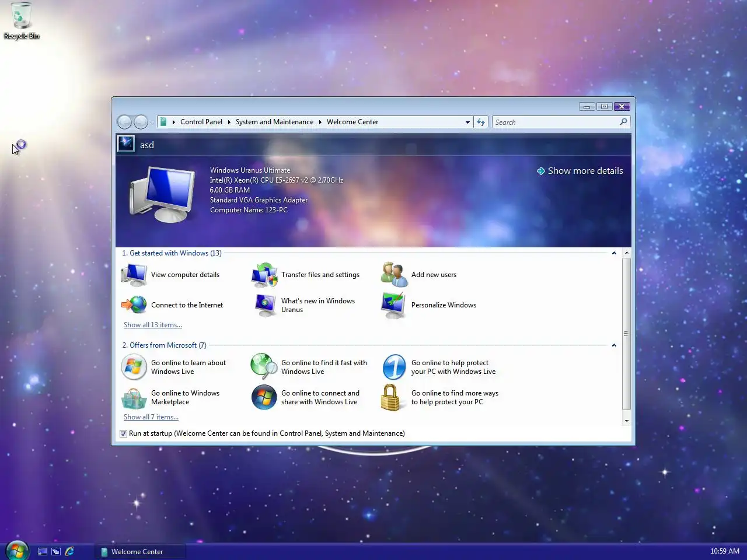Collapse the Offers from Microsoft section
The image size is (747, 560).
pos(614,345)
